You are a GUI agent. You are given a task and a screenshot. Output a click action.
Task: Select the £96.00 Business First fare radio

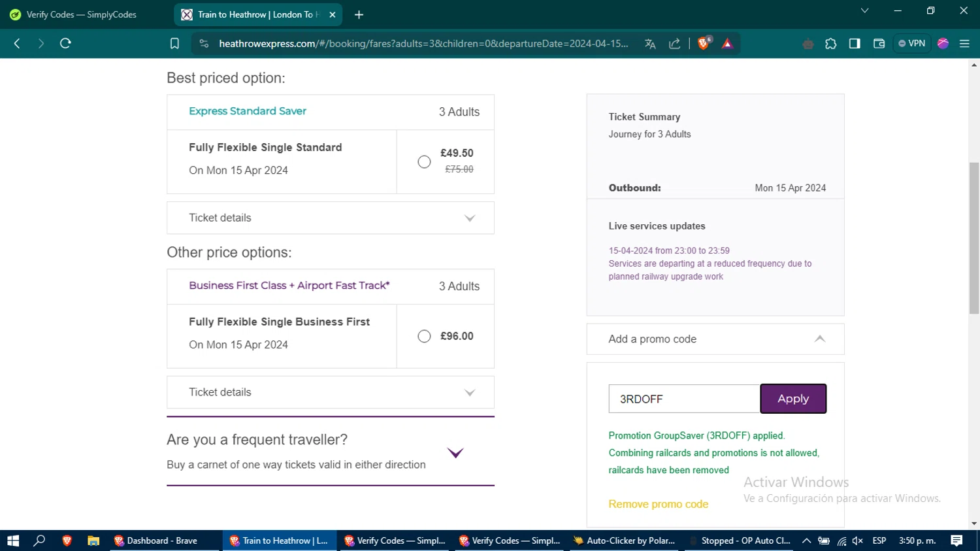424,336
